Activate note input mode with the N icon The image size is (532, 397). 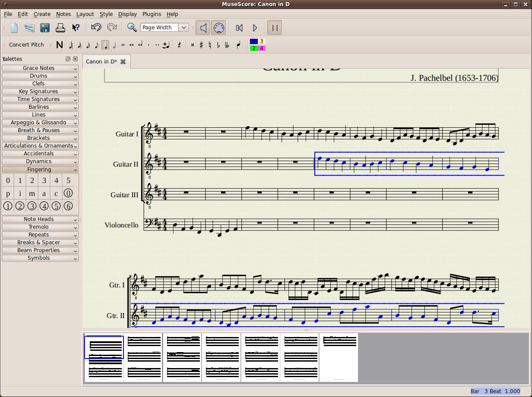point(60,44)
